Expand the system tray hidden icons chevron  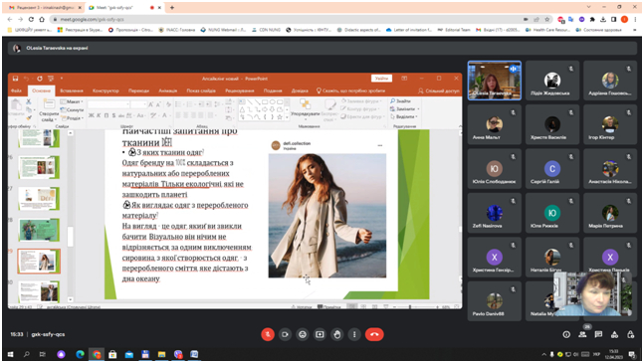click(x=543, y=354)
